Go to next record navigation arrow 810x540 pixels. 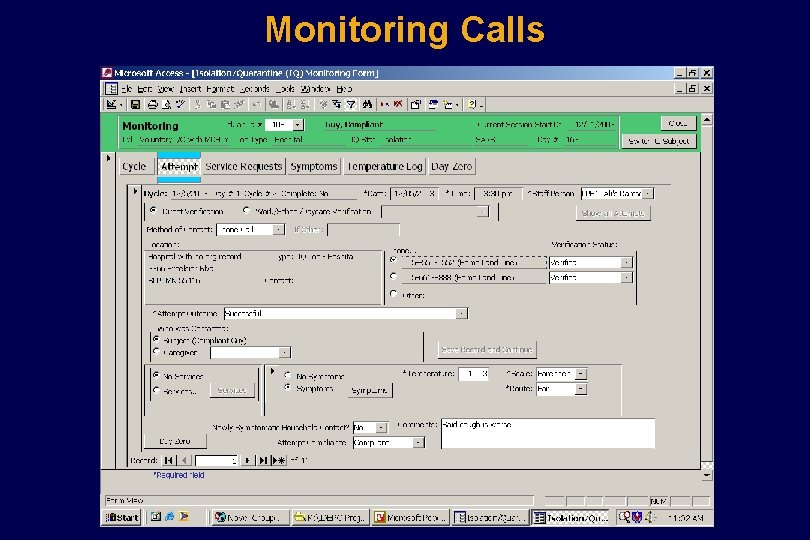point(247,460)
